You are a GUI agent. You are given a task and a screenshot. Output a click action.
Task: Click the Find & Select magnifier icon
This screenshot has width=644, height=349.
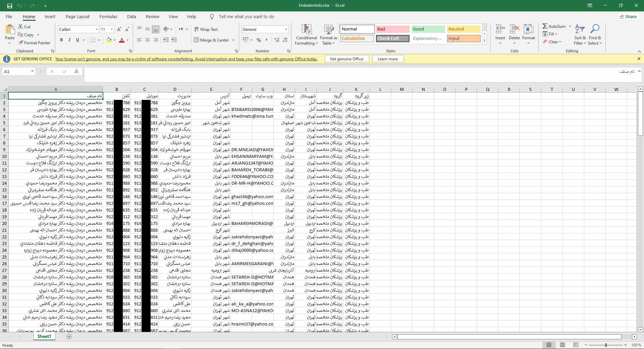point(595,30)
